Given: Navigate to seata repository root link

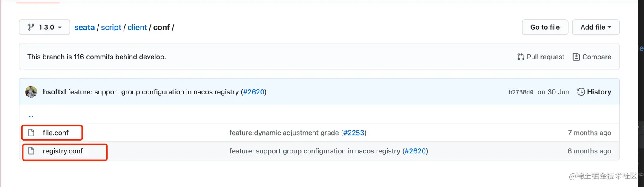Looking at the screenshot, I should tap(84, 27).
